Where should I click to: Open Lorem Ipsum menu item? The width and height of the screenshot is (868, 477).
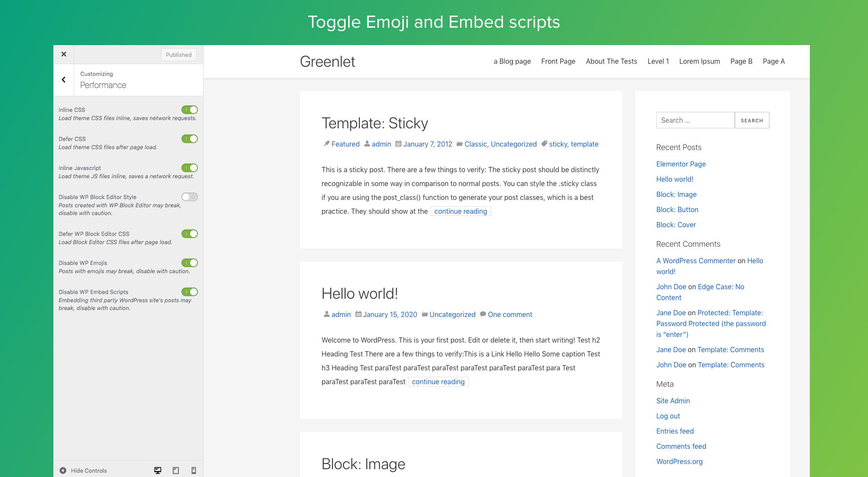tap(700, 61)
